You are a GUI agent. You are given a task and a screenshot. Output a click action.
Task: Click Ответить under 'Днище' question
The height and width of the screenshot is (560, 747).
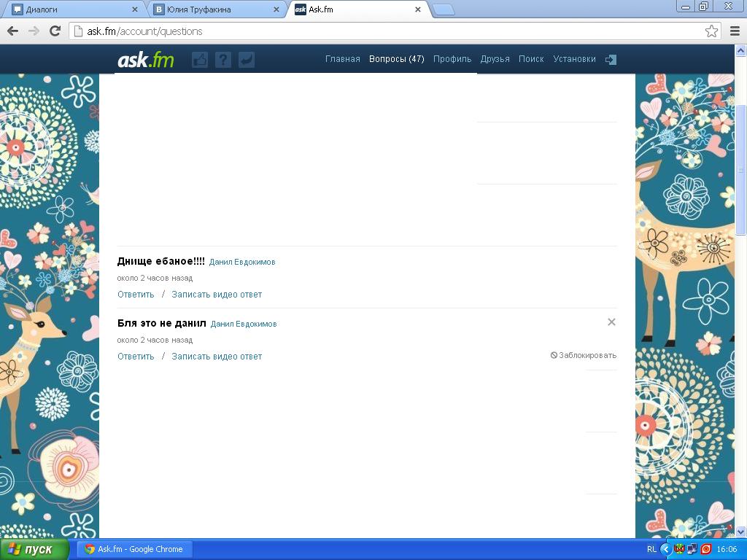pyautogui.click(x=136, y=295)
